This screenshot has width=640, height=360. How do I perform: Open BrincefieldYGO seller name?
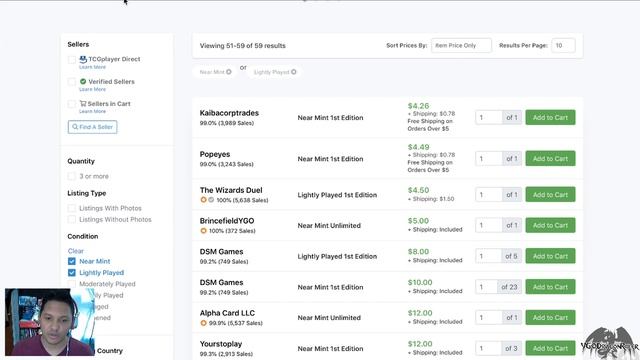227,221
